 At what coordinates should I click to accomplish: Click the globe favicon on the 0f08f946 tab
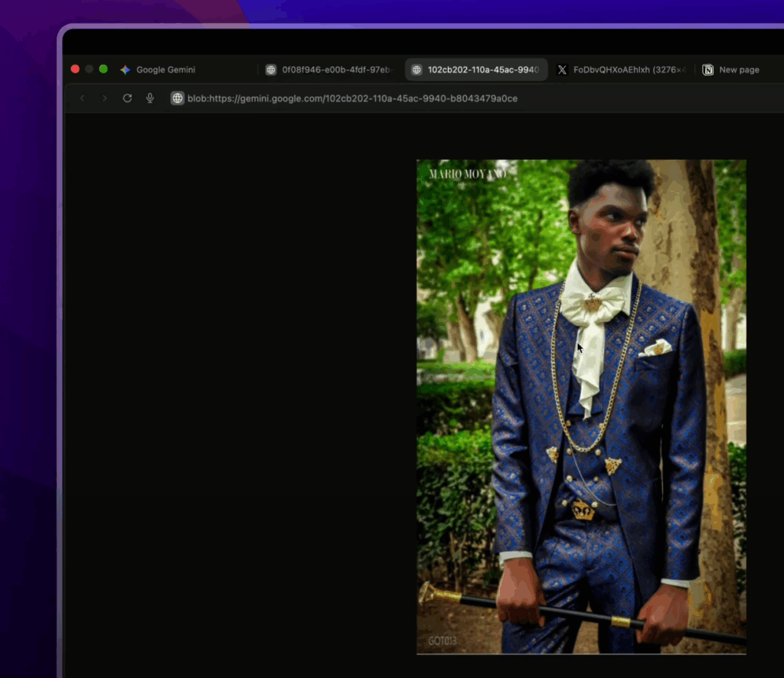coord(270,70)
